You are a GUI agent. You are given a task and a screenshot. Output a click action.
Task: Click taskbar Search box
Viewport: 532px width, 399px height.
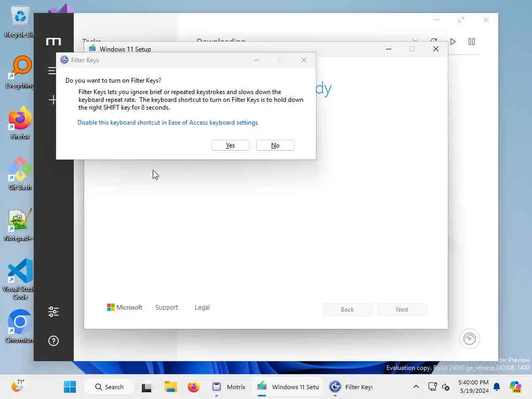point(109,387)
